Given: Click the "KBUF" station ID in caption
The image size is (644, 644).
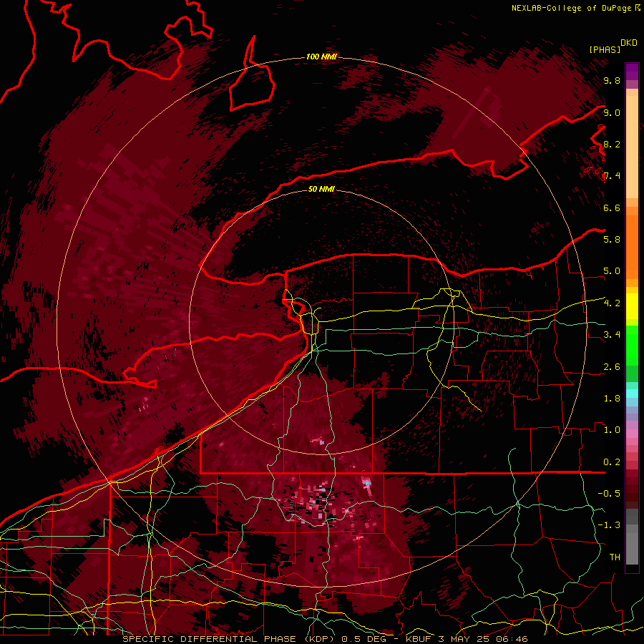Looking at the screenshot, I should click(x=419, y=639).
